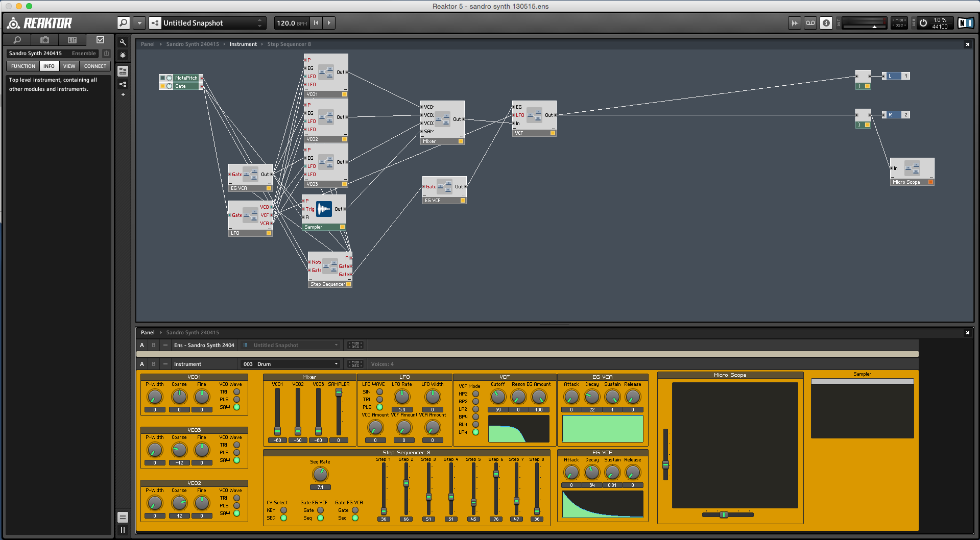Click the Seq Rate knob
The height and width of the screenshot is (540, 980).
point(320,474)
